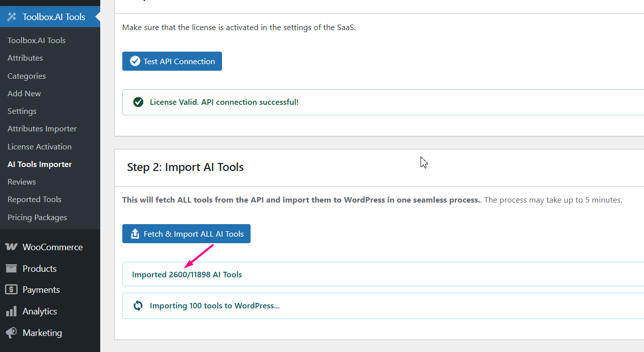Click the upload icon in Fetch & Import button
This screenshot has height=352, width=644.
click(135, 234)
